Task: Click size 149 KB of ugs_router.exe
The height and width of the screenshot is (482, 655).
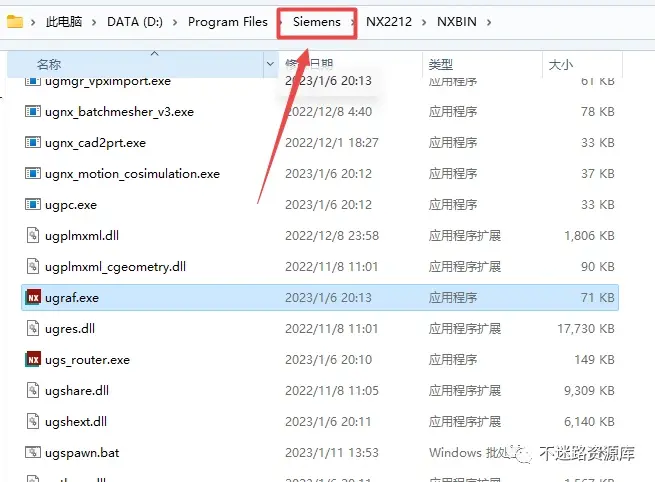Action: pos(594,360)
